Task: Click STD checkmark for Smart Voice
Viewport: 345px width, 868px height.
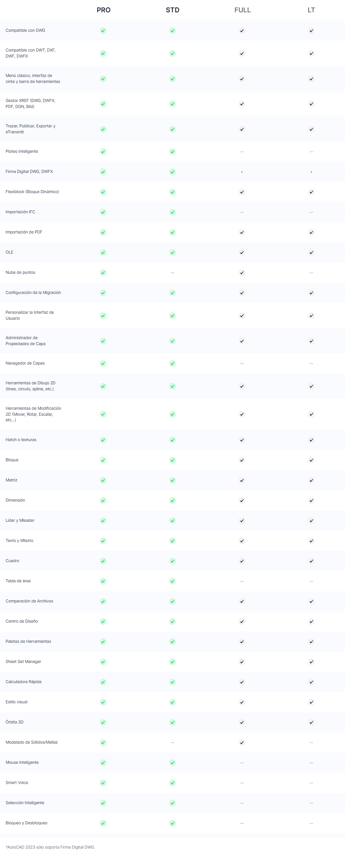Action: click(172, 783)
